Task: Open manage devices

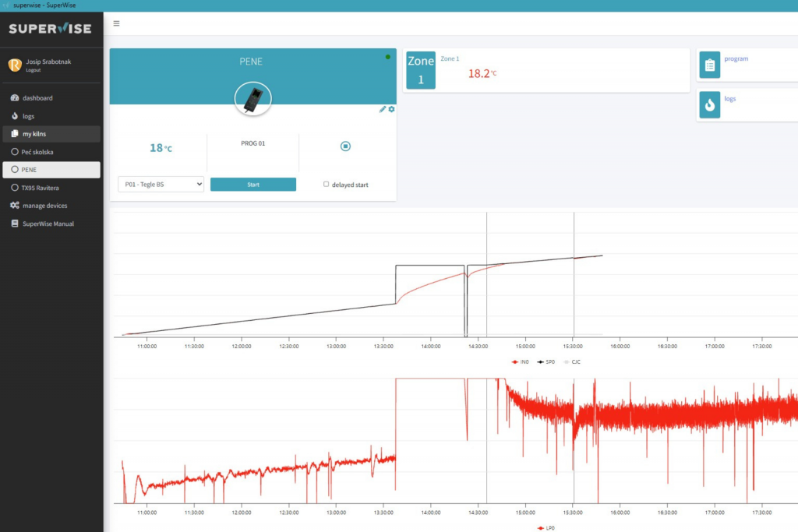Action: point(51,206)
